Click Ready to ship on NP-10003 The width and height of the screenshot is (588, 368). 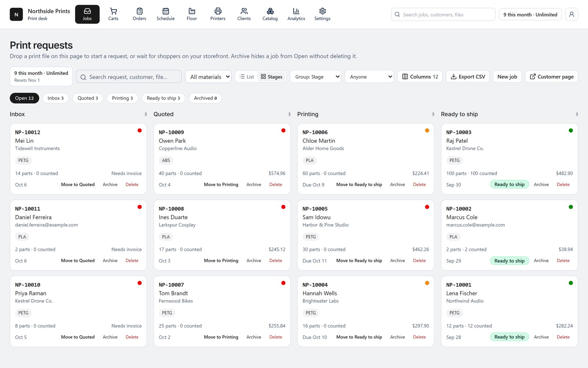click(509, 184)
